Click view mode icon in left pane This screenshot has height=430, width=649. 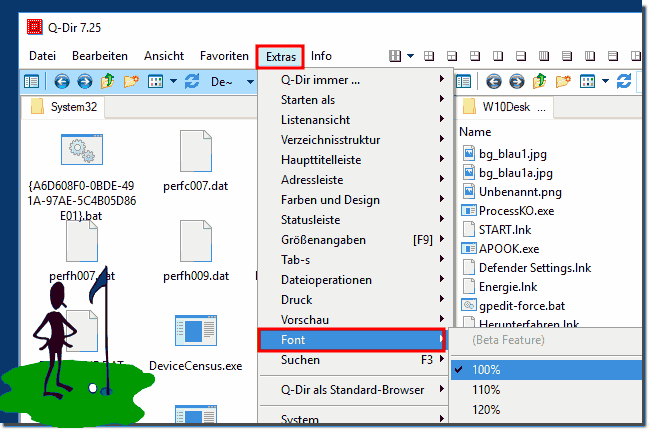click(x=156, y=81)
